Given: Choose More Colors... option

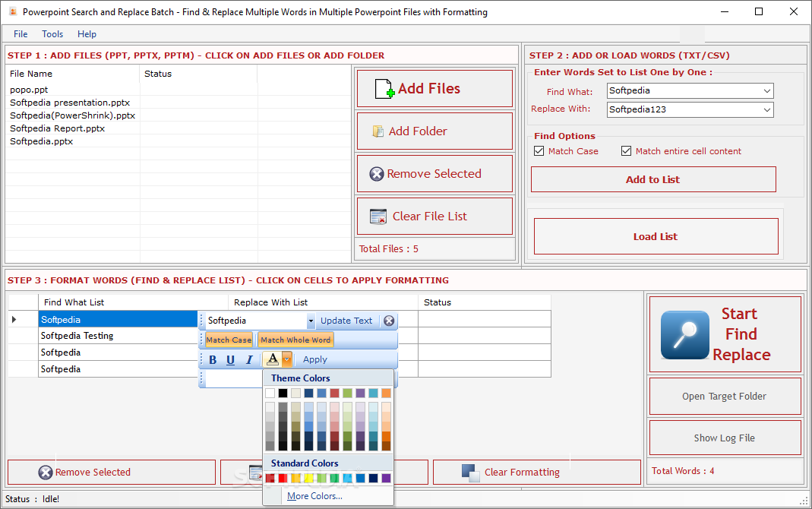Looking at the screenshot, I should pyautogui.click(x=314, y=496).
